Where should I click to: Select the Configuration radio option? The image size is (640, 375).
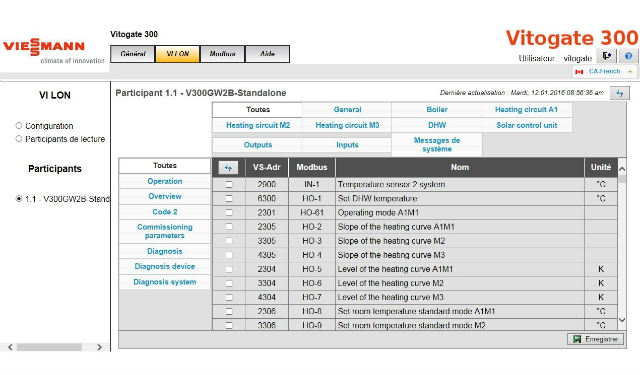[x=19, y=126]
